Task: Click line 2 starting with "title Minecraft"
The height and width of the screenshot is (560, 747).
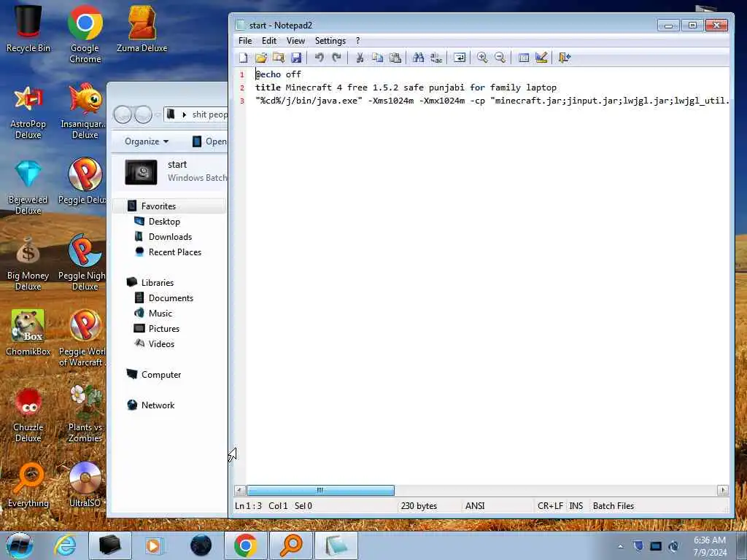Action: [x=406, y=87]
